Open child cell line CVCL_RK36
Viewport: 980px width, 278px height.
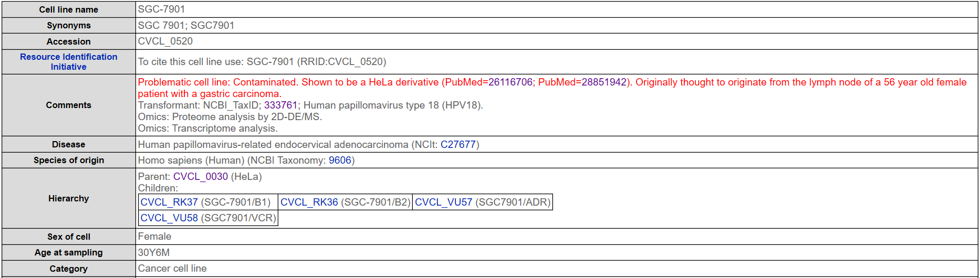[x=309, y=202]
